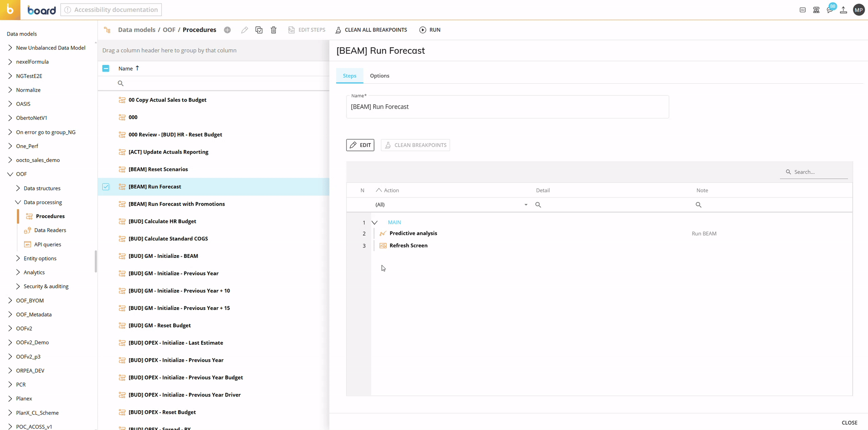Click the add procedure plus icon
Screen dimensions: 868x430
227,30
